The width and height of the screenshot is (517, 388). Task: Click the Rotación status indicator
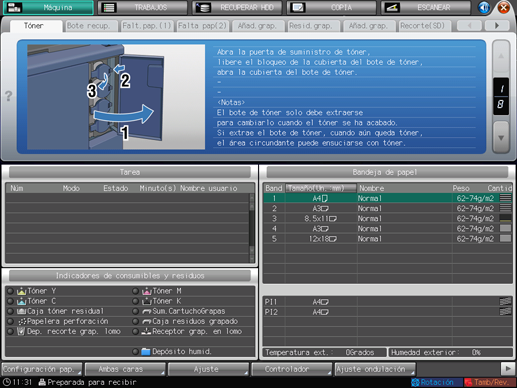tap(437, 382)
